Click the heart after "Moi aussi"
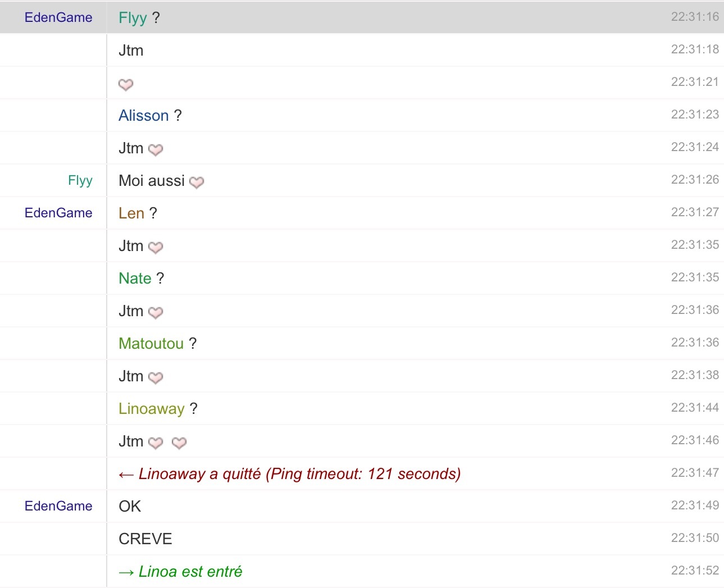The height and width of the screenshot is (588, 724). [197, 182]
